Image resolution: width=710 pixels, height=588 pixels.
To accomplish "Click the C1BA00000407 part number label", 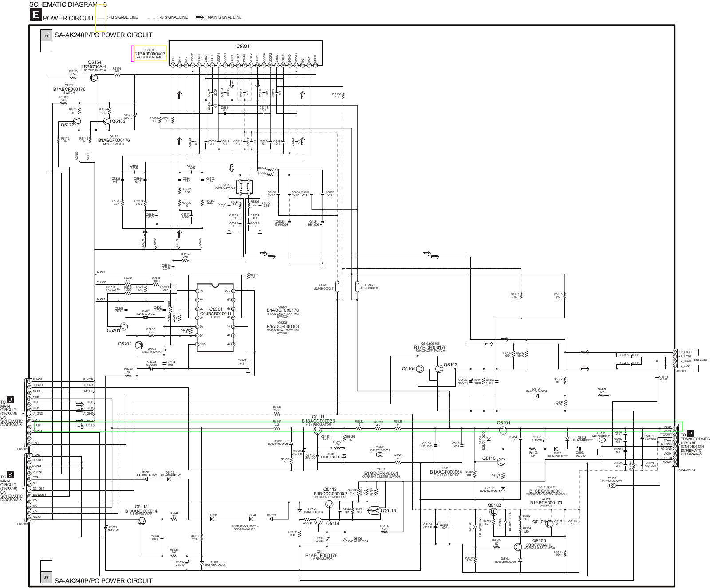I will coord(149,54).
